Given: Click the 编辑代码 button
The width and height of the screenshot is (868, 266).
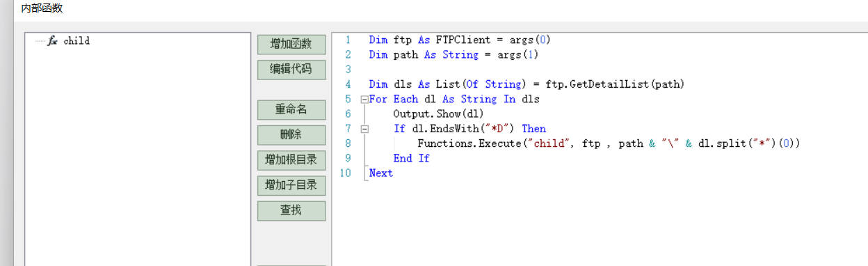Looking at the screenshot, I should tap(291, 69).
